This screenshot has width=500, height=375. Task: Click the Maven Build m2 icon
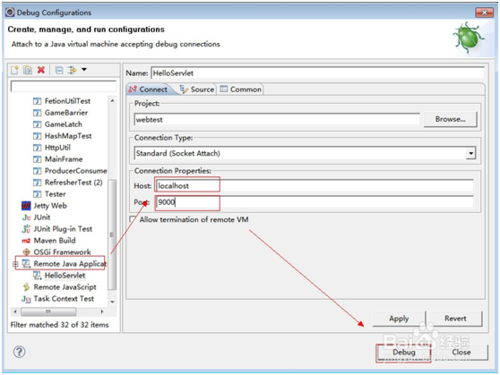tap(26, 241)
